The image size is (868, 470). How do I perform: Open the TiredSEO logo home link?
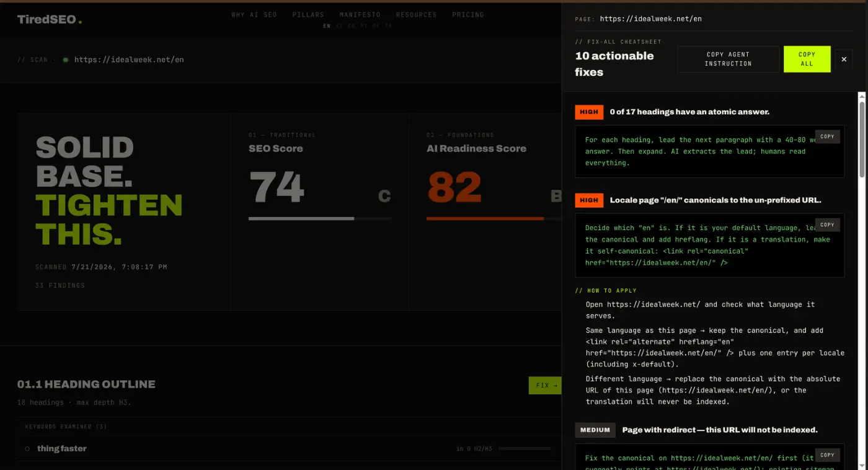(50, 19)
